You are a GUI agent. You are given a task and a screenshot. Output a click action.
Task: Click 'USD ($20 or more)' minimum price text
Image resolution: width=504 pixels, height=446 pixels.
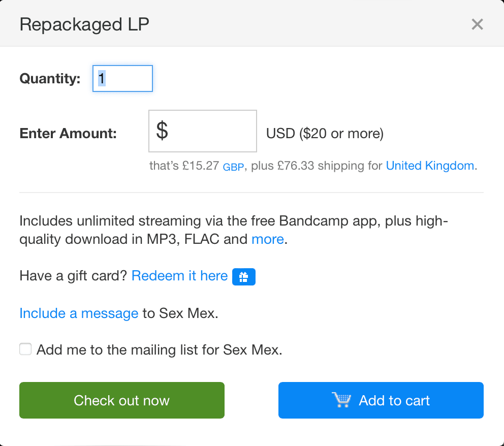(325, 134)
